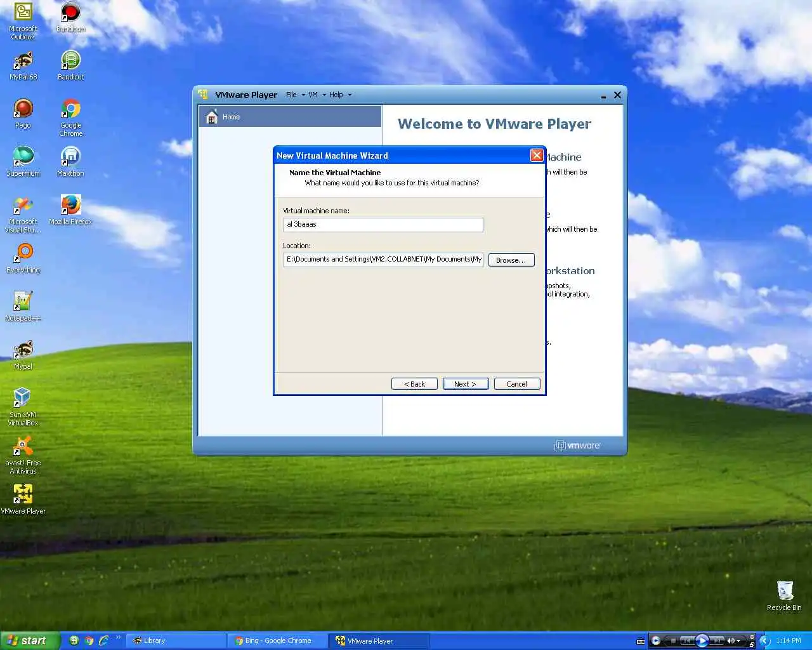This screenshot has width=812, height=650.
Task: Click the Next button in the wizard
Action: [x=466, y=384]
